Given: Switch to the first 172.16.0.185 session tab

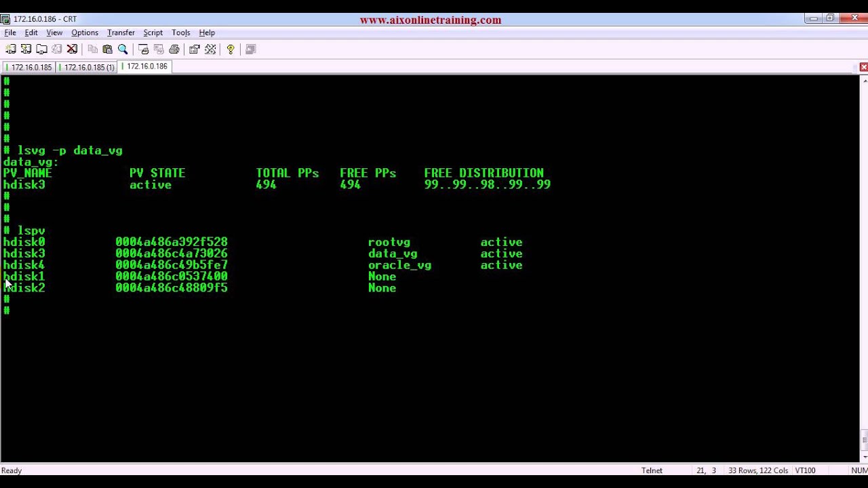Looking at the screenshot, I should pyautogui.click(x=28, y=67).
